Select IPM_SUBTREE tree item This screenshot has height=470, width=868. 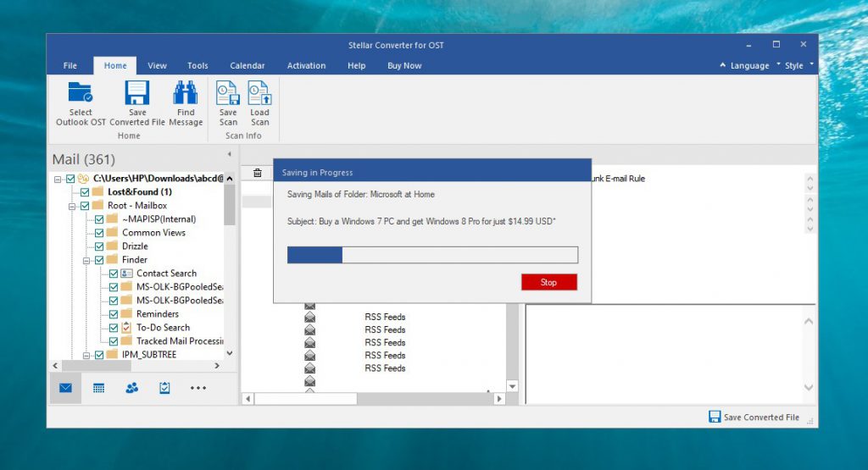149,355
